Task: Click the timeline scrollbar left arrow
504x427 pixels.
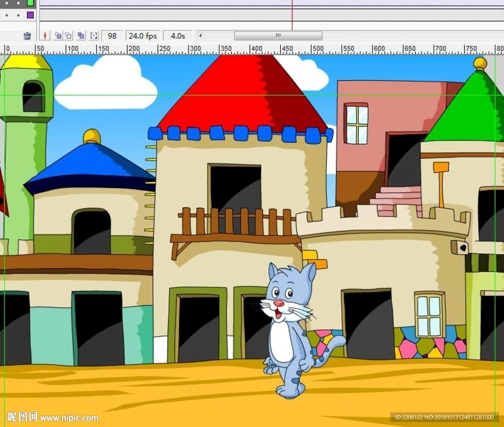Action: click(x=200, y=36)
